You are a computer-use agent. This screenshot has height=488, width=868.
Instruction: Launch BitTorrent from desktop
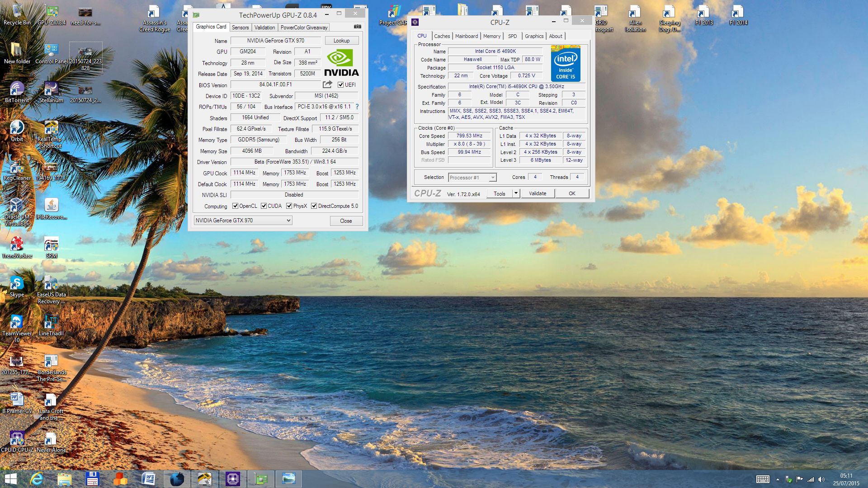point(17,92)
